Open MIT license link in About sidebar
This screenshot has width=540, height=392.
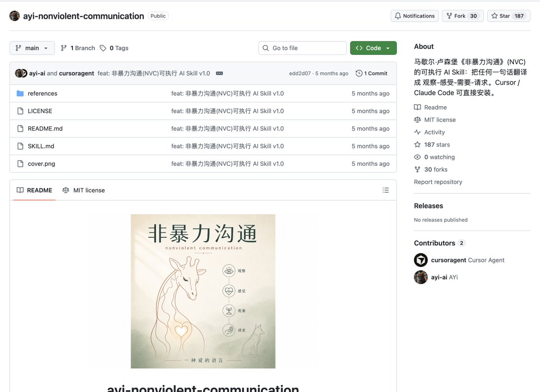(x=440, y=120)
